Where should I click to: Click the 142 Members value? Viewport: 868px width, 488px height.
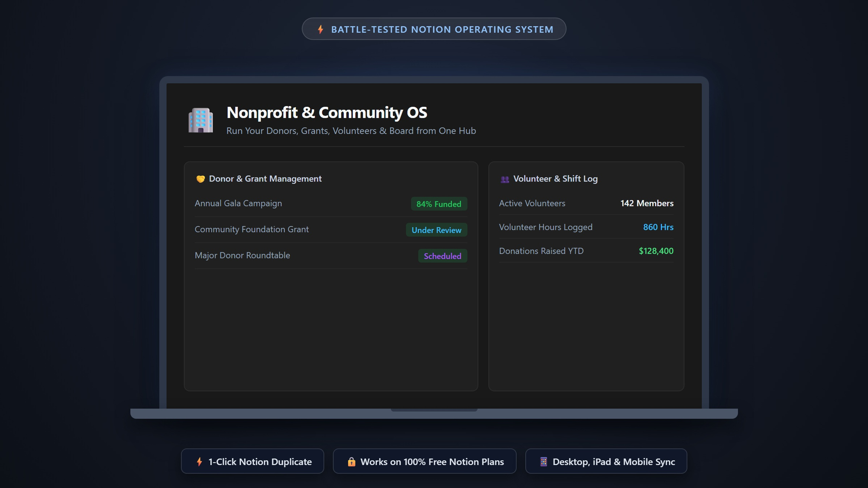pos(647,203)
